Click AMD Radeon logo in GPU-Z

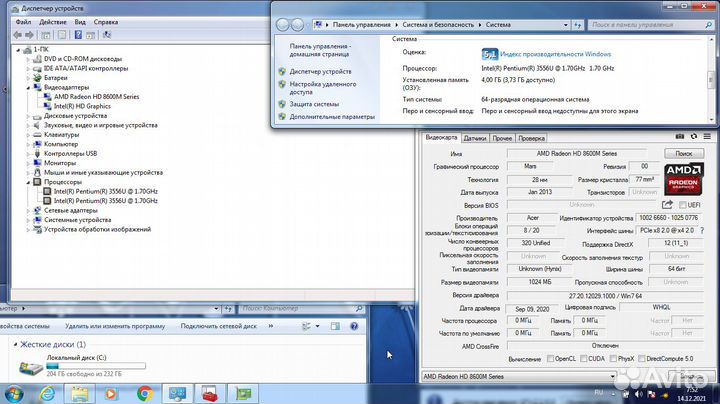[683, 179]
